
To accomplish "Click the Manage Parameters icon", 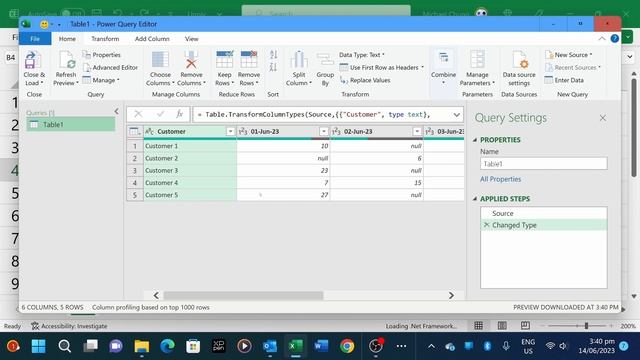I will (477, 60).
